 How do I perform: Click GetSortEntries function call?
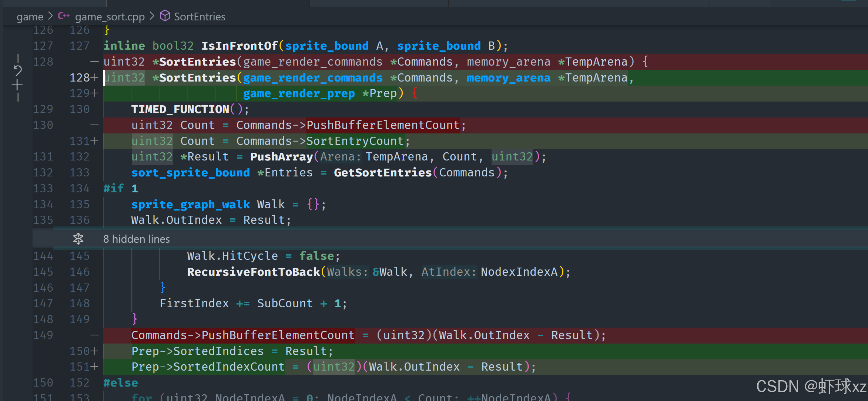click(382, 173)
